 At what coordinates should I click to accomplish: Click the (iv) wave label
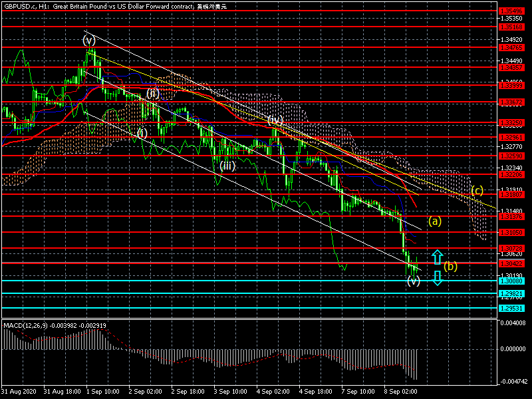coord(275,120)
